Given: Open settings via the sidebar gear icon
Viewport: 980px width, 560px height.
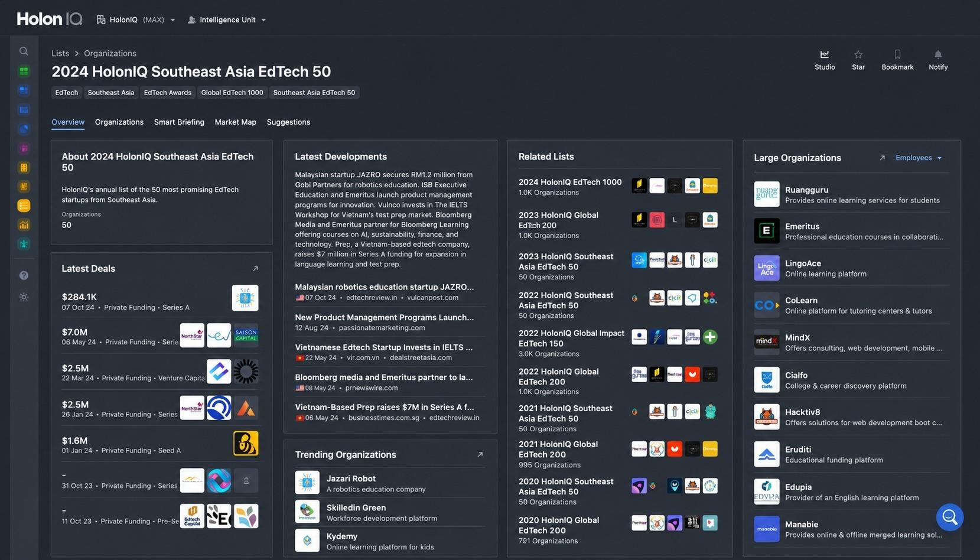Looking at the screenshot, I should (x=24, y=297).
